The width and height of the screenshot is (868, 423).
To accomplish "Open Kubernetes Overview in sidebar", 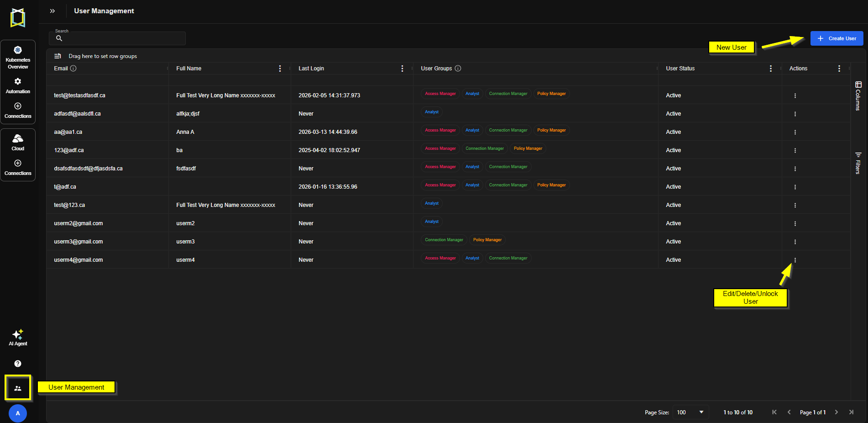I will coord(18,58).
